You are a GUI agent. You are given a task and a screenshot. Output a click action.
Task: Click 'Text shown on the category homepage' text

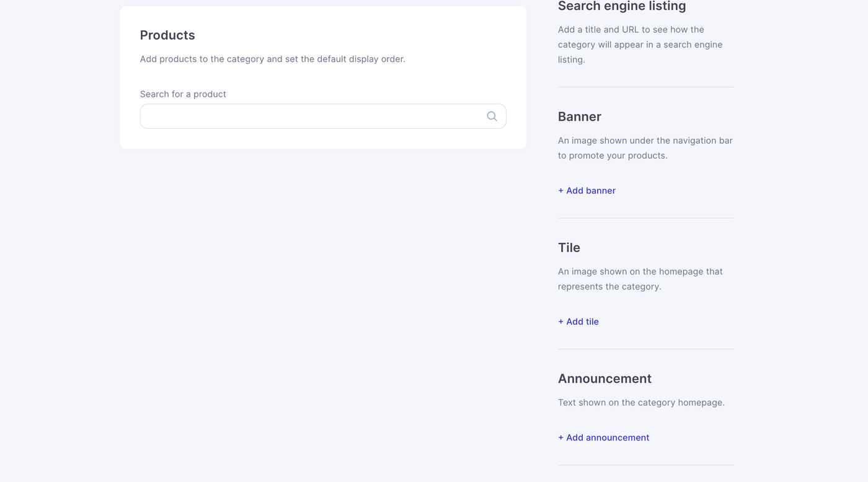tap(641, 403)
